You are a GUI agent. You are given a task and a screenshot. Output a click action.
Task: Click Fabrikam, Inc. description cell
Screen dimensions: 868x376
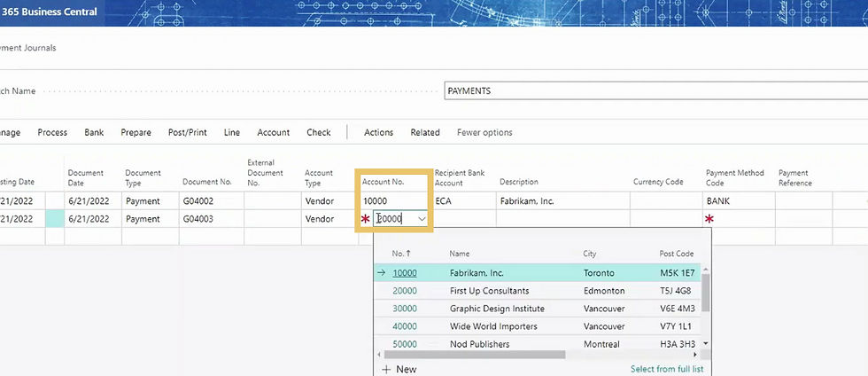point(563,200)
